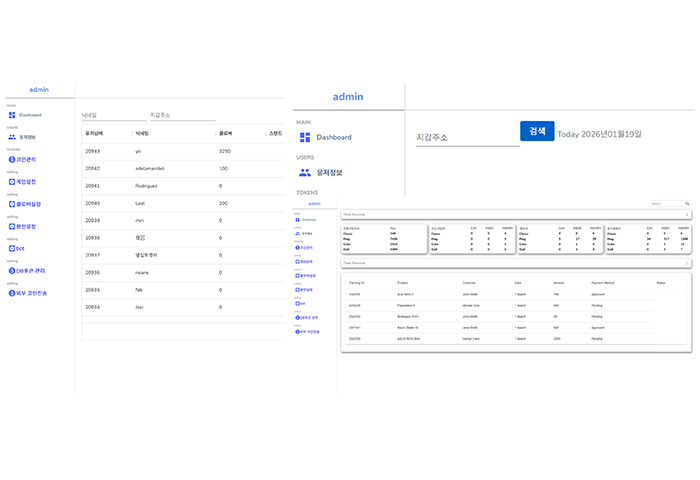Select user row 20937
The height and width of the screenshot is (480, 700).
(183, 255)
